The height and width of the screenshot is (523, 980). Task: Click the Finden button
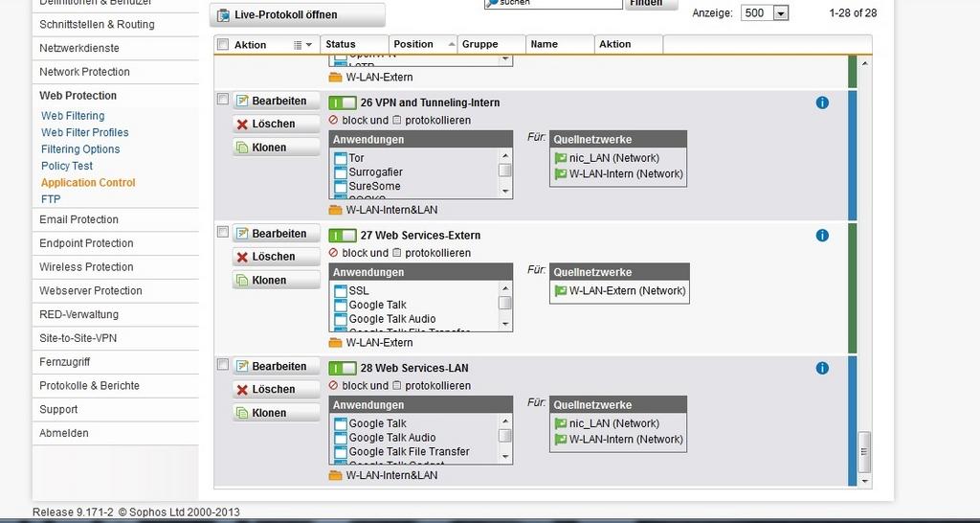pos(652,3)
